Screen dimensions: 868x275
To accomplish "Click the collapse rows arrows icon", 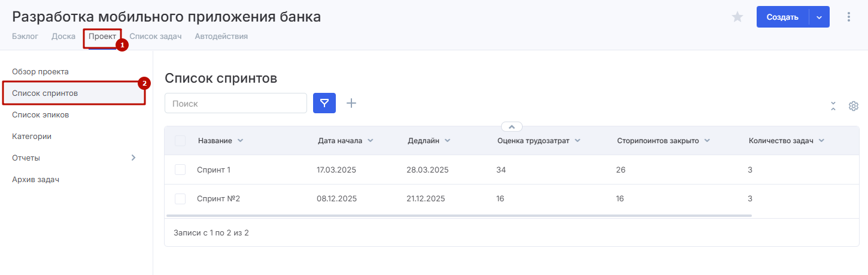I will [833, 106].
